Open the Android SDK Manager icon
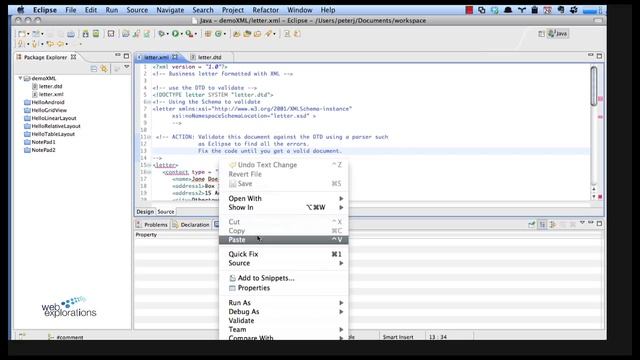Screen dimensions: 640x360 [85, 34]
